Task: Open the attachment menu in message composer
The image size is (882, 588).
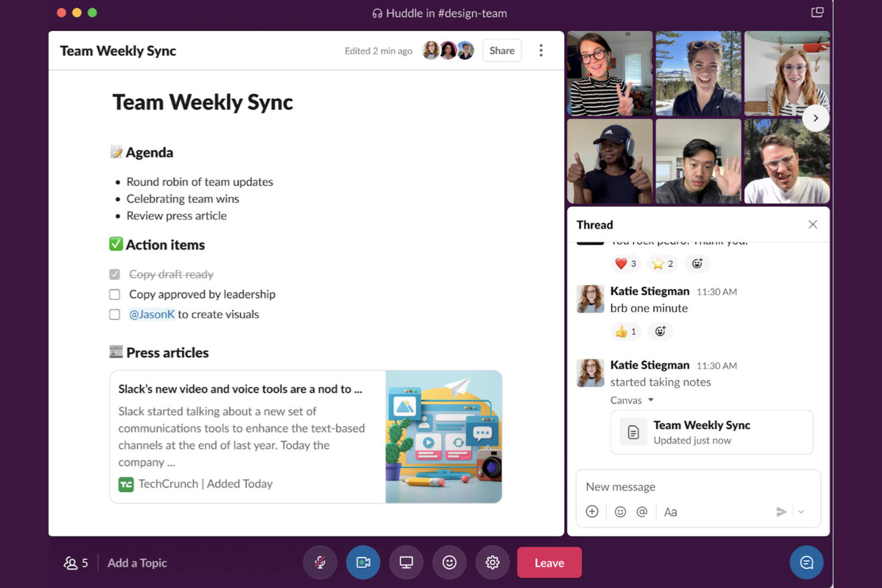Action: click(x=592, y=512)
